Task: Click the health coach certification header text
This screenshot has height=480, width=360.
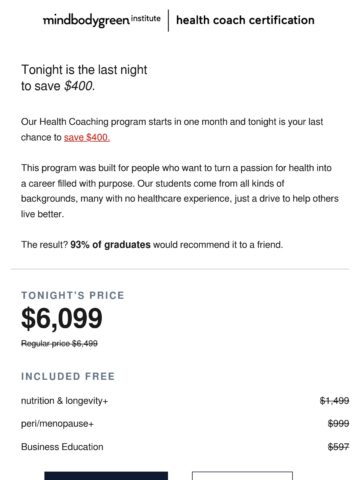Action: click(245, 20)
